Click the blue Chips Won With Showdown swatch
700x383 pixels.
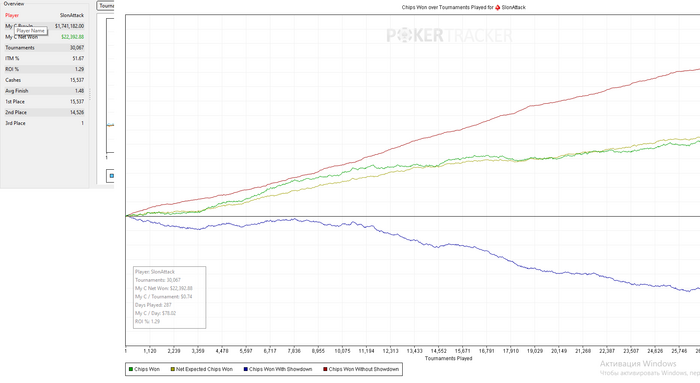[x=246, y=369]
